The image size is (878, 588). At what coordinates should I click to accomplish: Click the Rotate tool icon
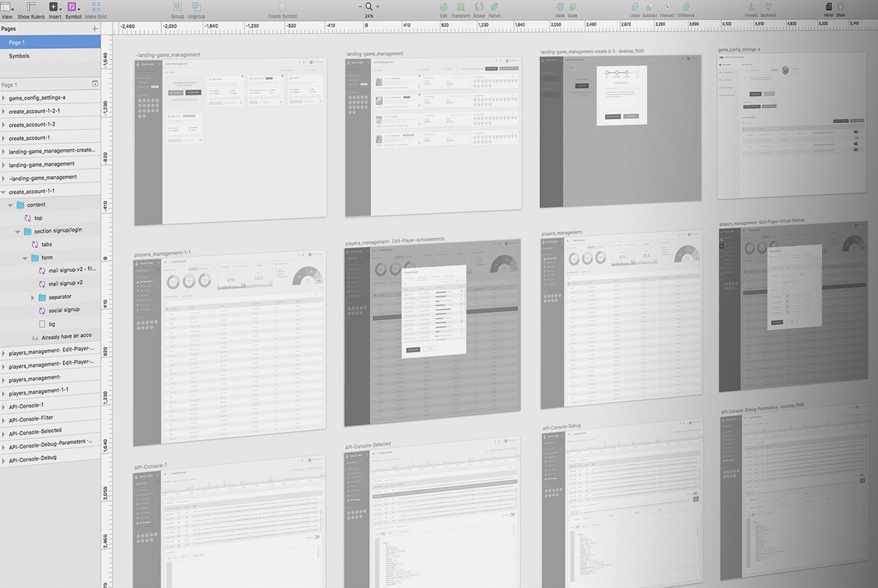pos(478,6)
